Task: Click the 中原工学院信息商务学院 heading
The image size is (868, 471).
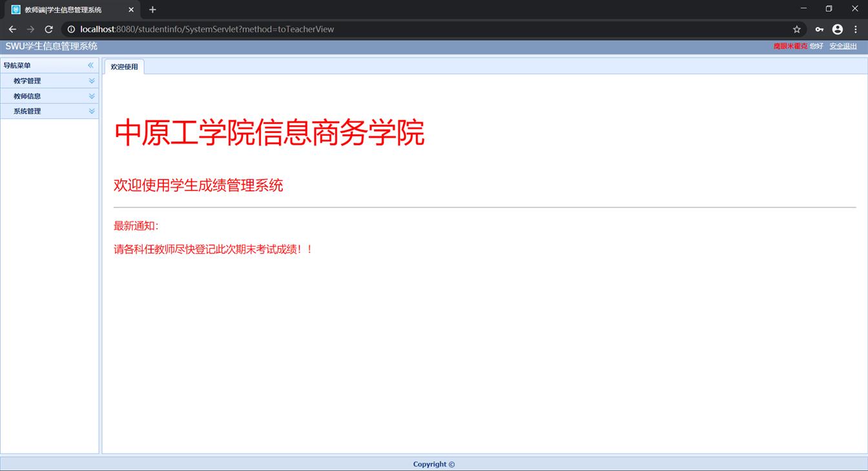Action: [x=269, y=132]
